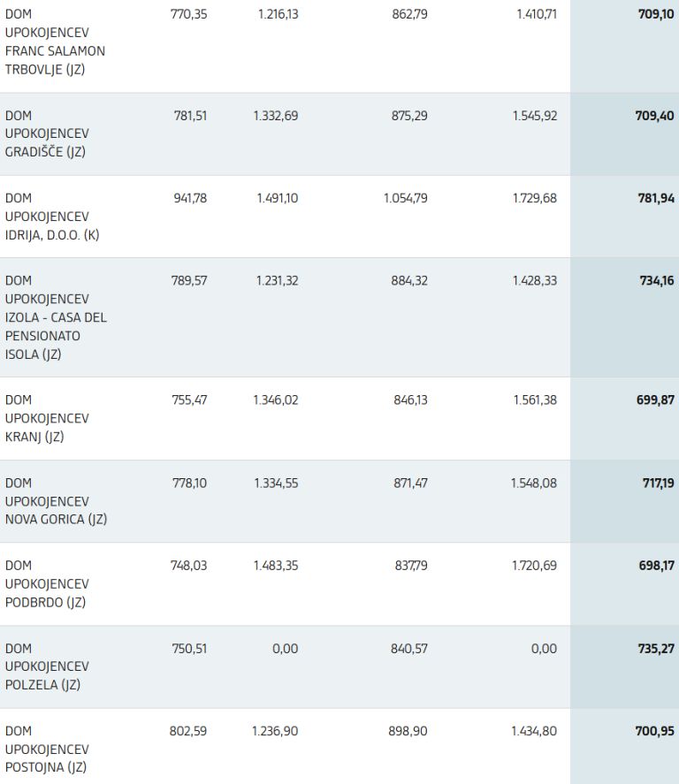679x784 pixels.
Task: Click the bold 709,10 value for Trbovlje
Action: pyautogui.click(x=656, y=15)
